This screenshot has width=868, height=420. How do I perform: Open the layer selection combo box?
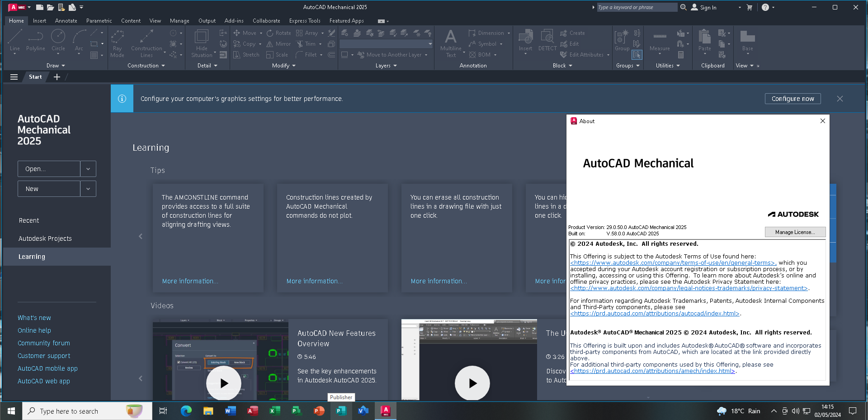pyautogui.click(x=386, y=44)
